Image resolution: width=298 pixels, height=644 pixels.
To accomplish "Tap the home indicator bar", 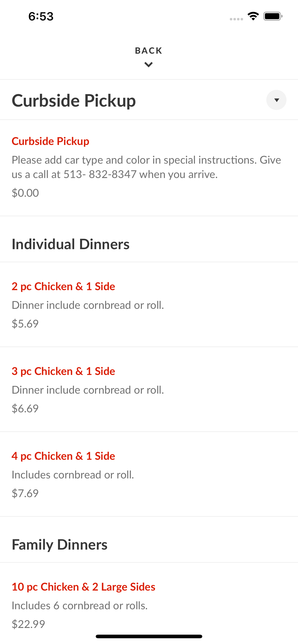I will click(149, 636).
